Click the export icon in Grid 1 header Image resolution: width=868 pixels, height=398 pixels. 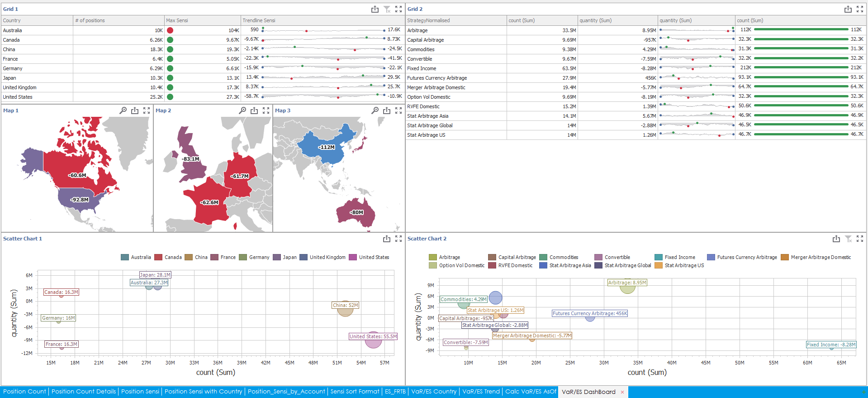(x=375, y=9)
